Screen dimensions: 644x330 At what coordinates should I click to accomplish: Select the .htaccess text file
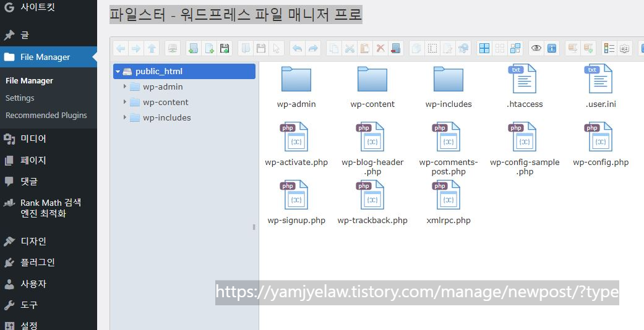pyautogui.click(x=525, y=87)
